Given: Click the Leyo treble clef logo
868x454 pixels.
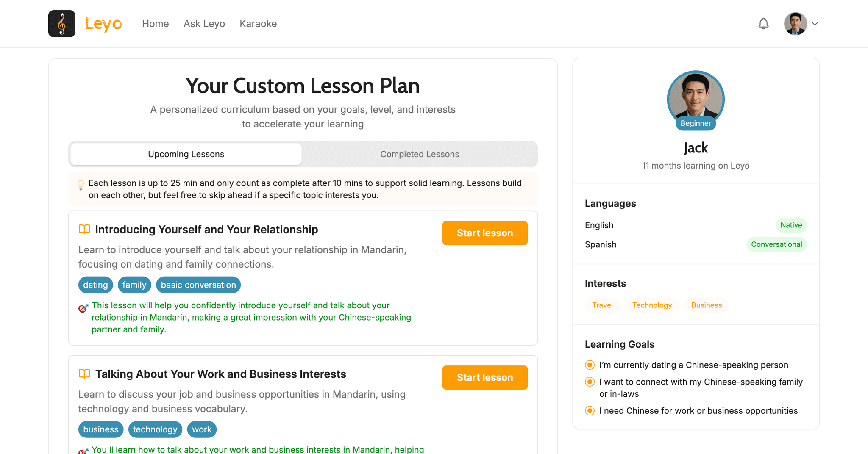Looking at the screenshot, I should click(x=61, y=23).
